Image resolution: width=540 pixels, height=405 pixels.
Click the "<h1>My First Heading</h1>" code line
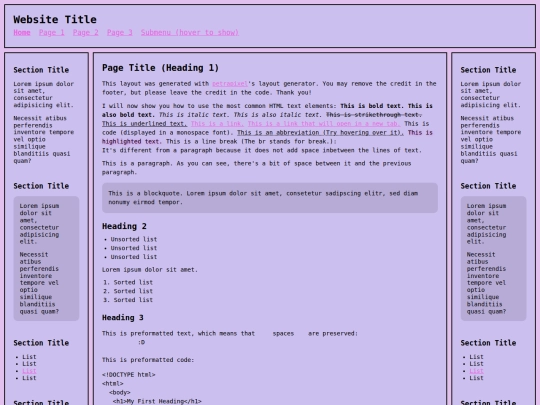pyautogui.click(x=157, y=401)
